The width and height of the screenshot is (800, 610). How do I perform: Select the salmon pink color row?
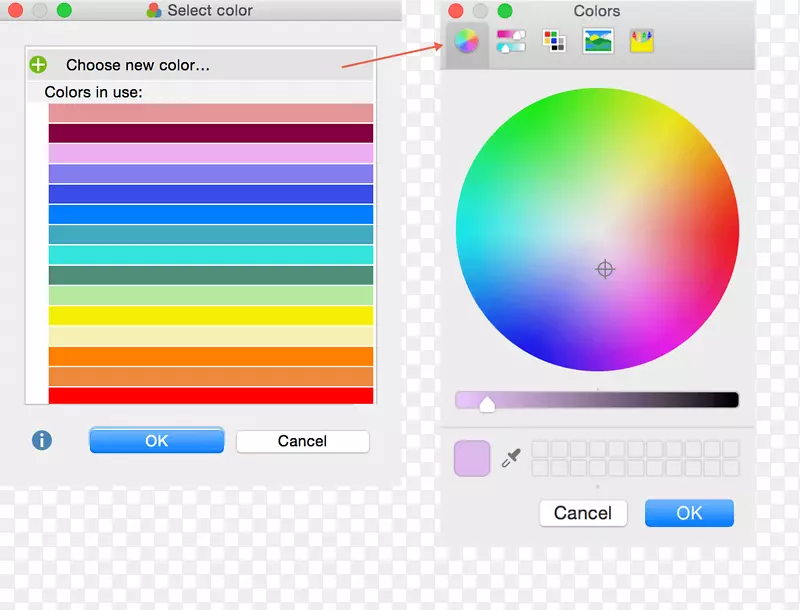(x=211, y=113)
